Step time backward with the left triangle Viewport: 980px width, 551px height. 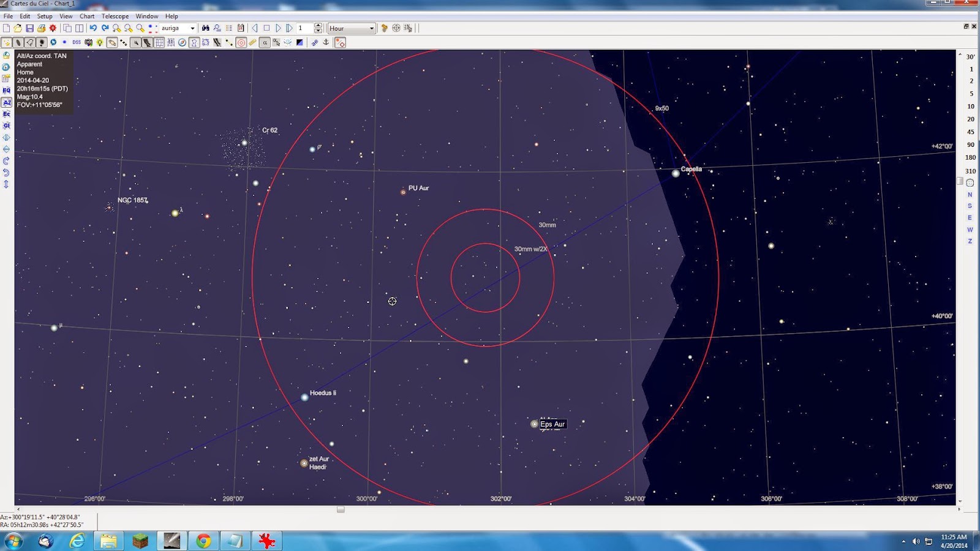255,28
